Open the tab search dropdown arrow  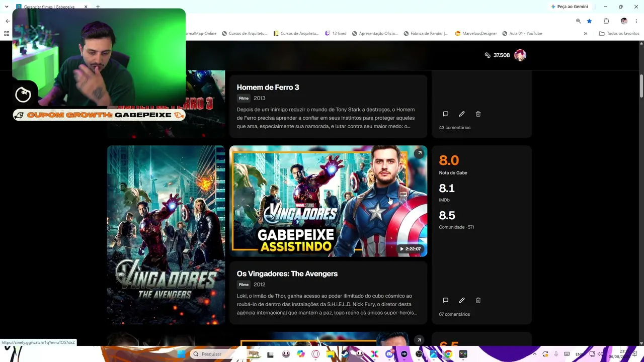[7, 7]
